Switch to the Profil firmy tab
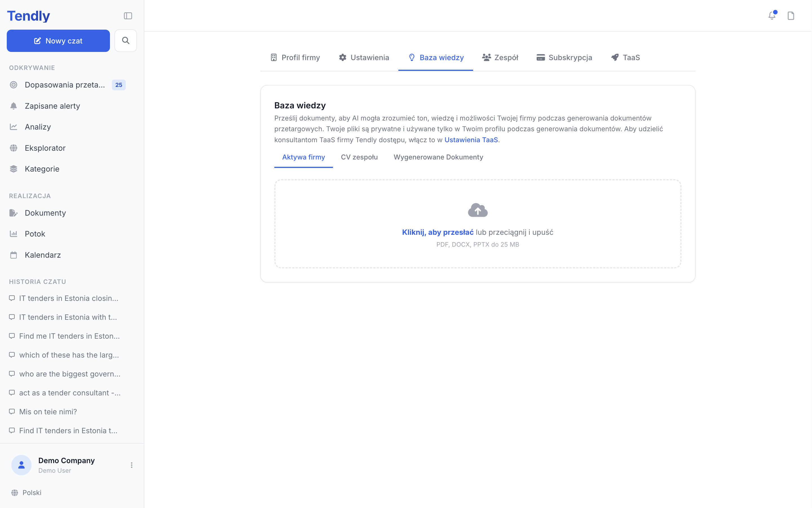This screenshot has height=508, width=812. coord(295,58)
